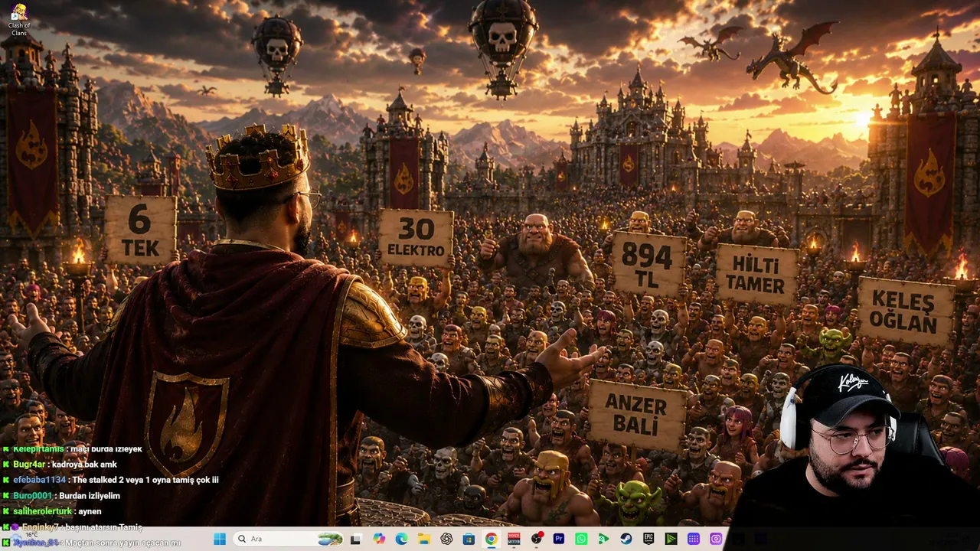The width and height of the screenshot is (980, 551).
Task: Open the green icon right of WhatsApp
Action: (603, 539)
